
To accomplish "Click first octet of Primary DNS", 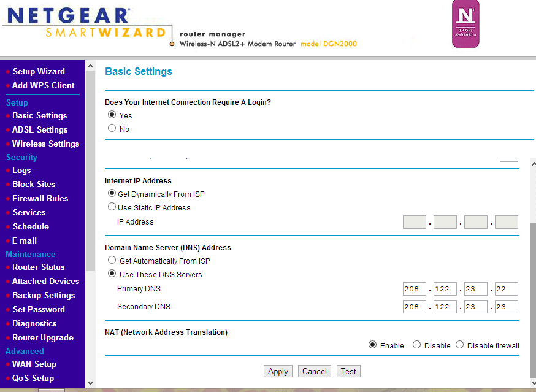I will click(x=415, y=289).
